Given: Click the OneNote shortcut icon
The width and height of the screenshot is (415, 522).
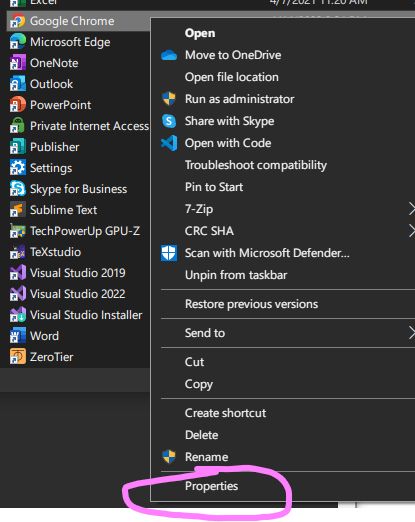Looking at the screenshot, I should [x=18, y=63].
